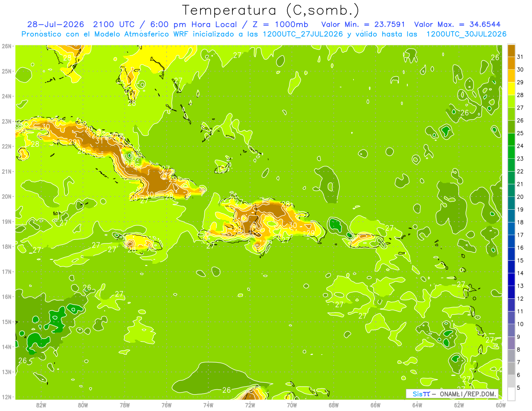The image size is (532, 411).
Task: Click the 62W longitude axis label
Action: pos(459,404)
